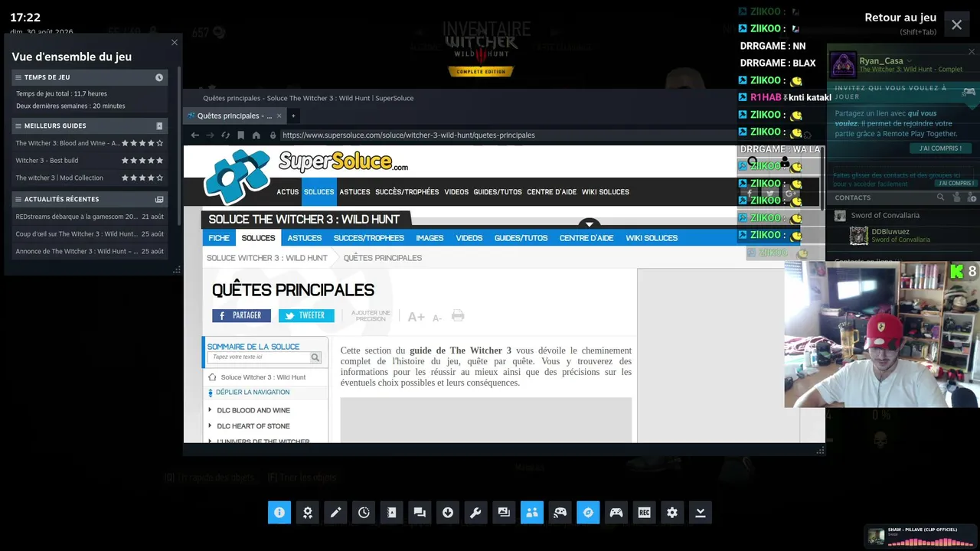Search contacts with the magnifier icon
This screenshot has height=551, width=980.
coord(941,197)
